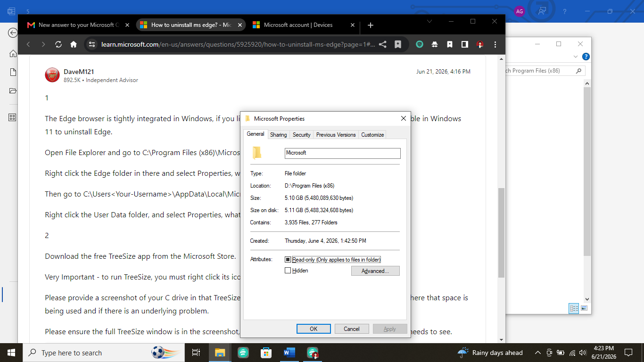This screenshot has height=362, width=644.
Task: Open the bookmark extension beside incognito icon
Action: point(450,44)
